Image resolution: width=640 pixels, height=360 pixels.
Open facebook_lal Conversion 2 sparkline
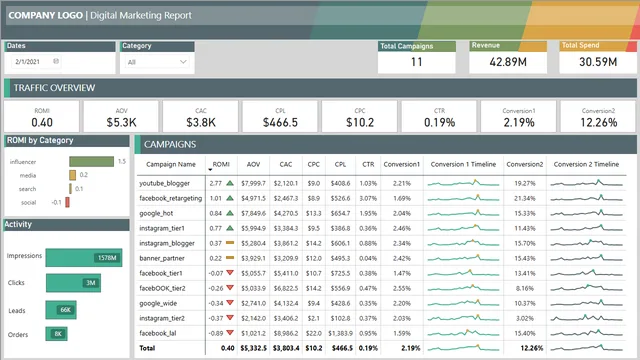pos(587,333)
